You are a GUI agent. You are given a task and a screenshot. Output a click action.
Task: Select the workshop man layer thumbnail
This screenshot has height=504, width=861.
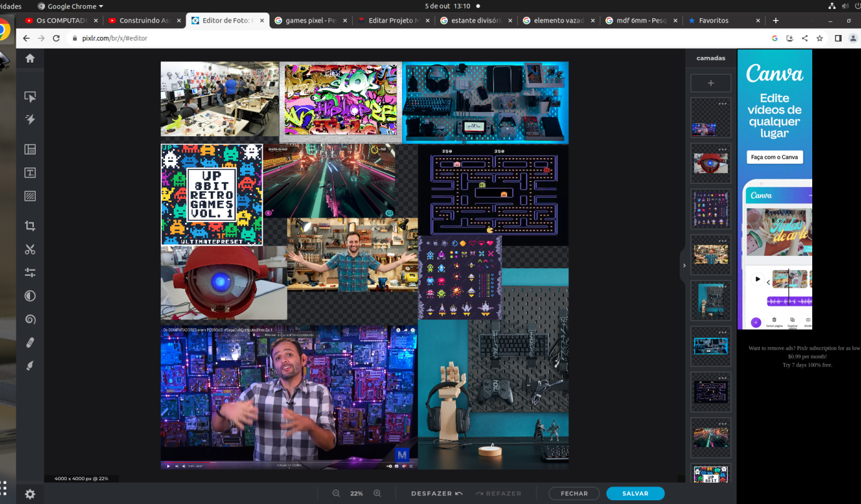coord(710,255)
